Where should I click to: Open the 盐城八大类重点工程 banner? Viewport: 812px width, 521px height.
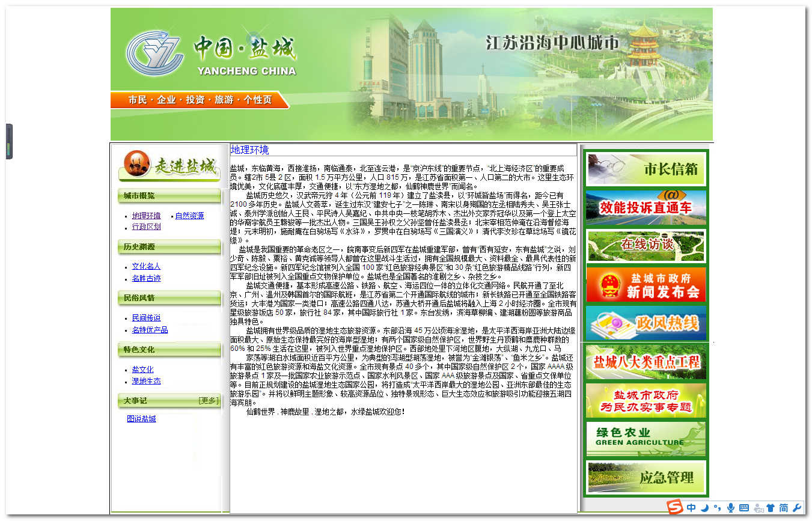(x=646, y=362)
